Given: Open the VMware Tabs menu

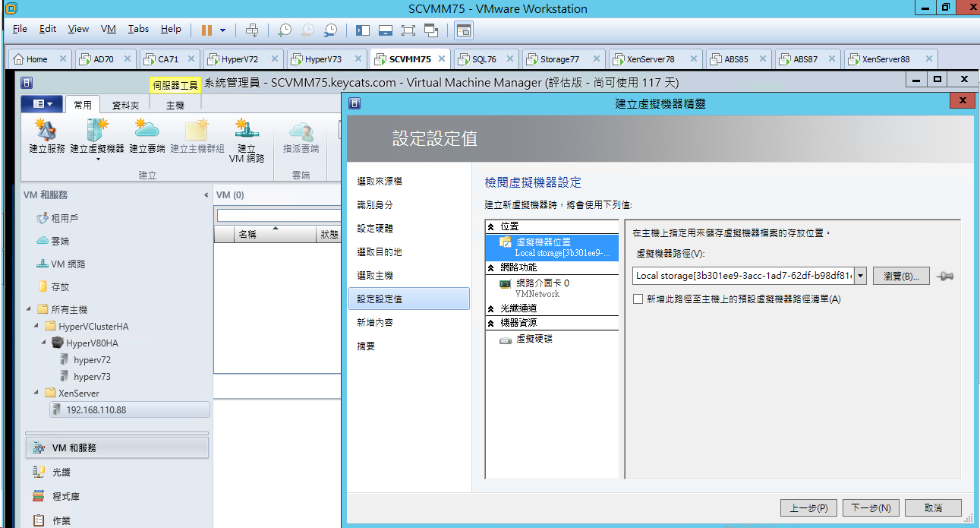Looking at the screenshot, I should 138,29.
